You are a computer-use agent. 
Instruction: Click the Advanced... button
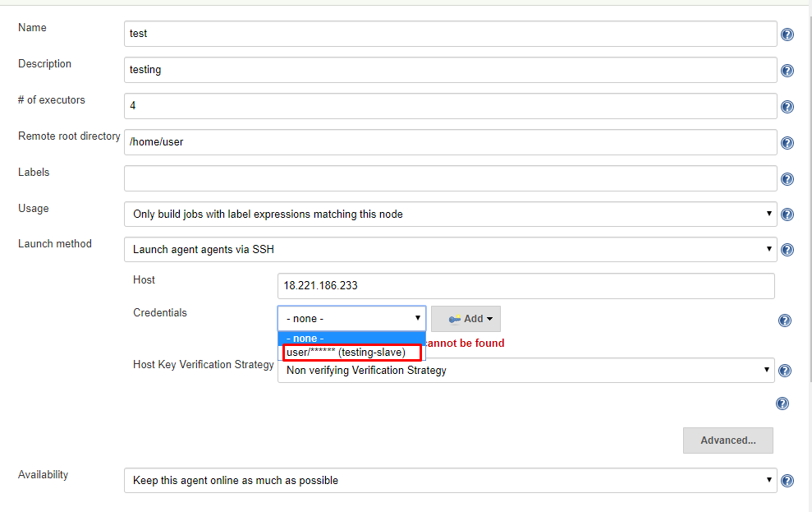pyautogui.click(x=727, y=441)
